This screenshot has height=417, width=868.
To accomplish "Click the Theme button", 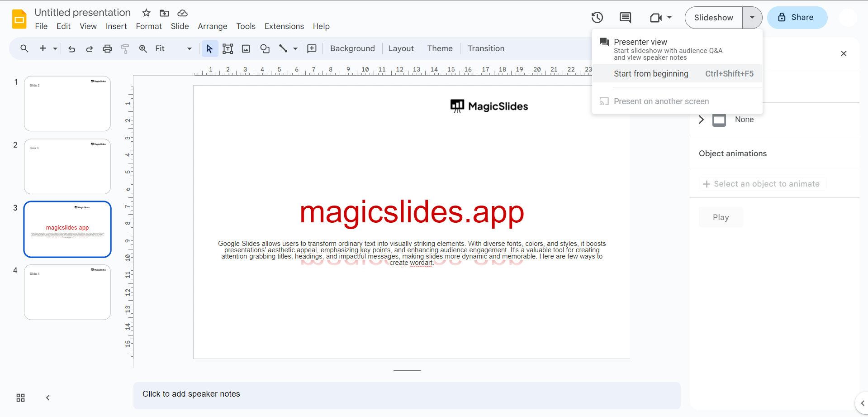I will (x=440, y=48).
